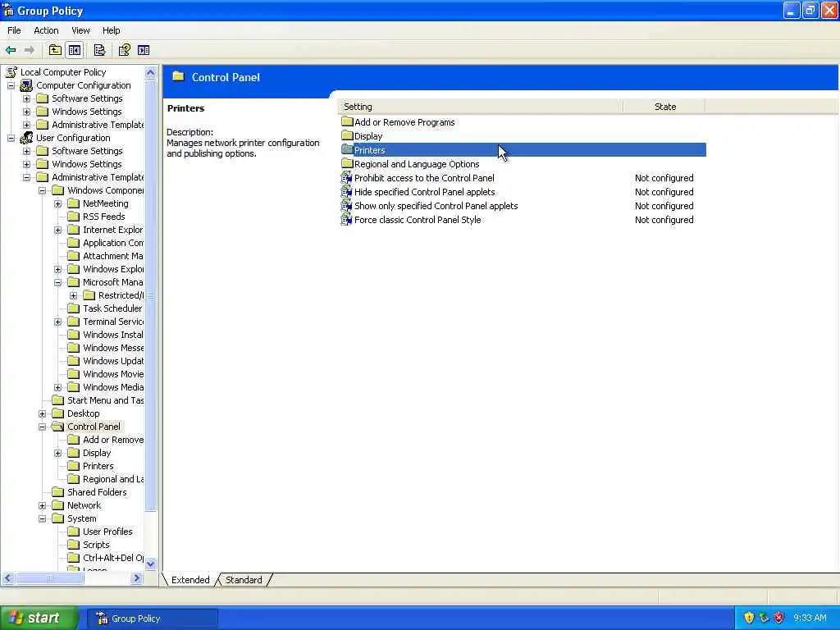This screenshot has width=840, height=630.
Task: Click the 9:33 AM clock
Action: [x=810, y=618]
